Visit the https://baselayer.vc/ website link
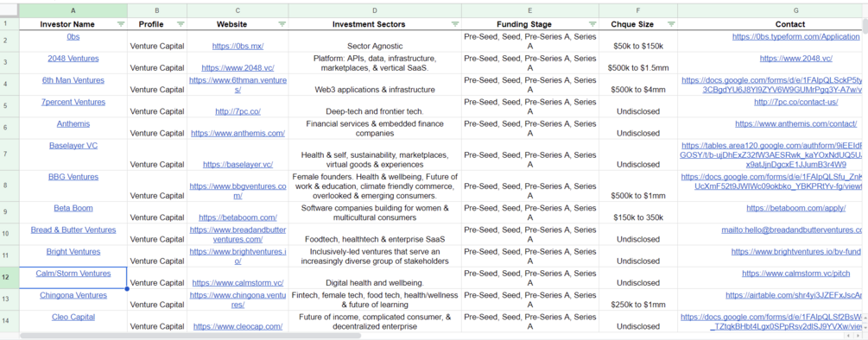 238,165
